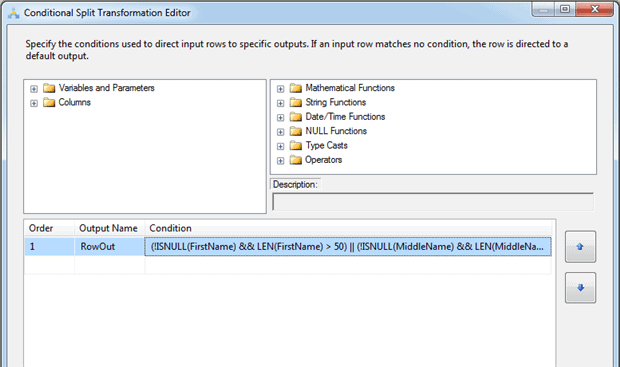Edit the ISNULL(FirstName) condition cell
The width and height of the screenshot is (620, 367).
pyautogui.click(x=348, y=247)
